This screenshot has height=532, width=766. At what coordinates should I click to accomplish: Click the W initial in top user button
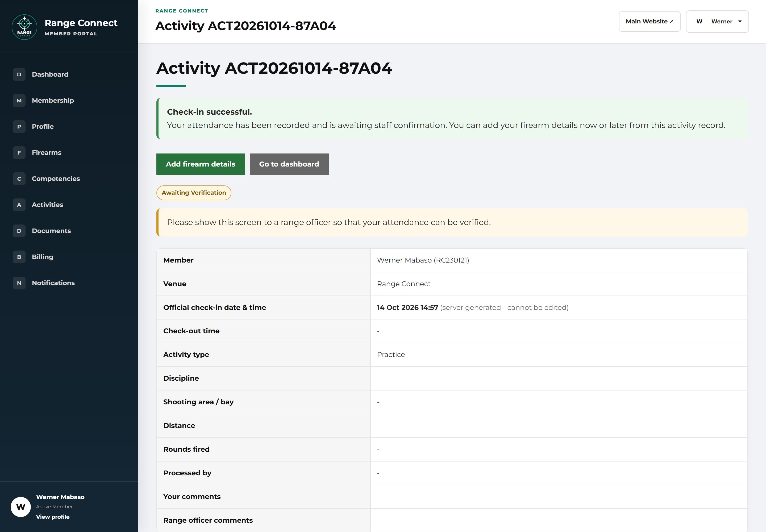[x=699, y=21]
